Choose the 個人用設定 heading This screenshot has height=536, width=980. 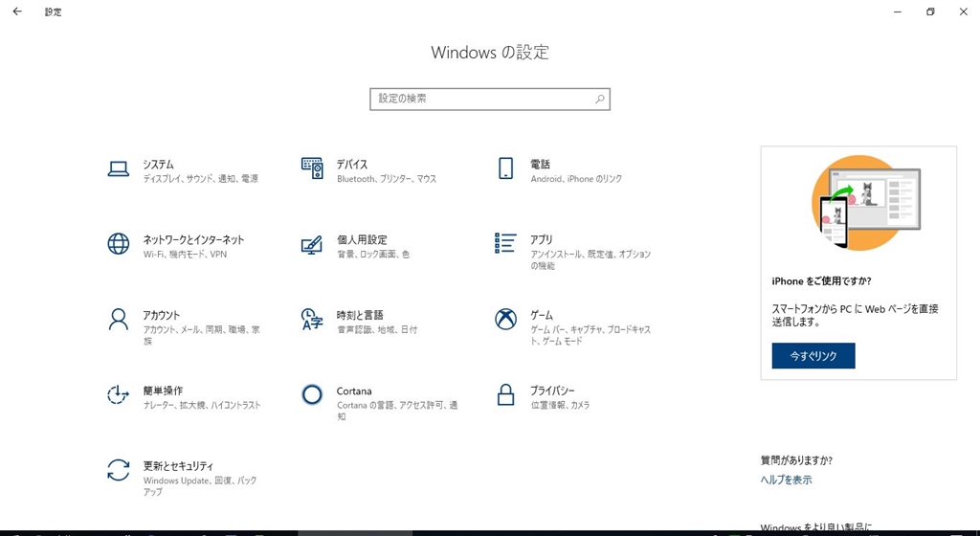(362, 240)
